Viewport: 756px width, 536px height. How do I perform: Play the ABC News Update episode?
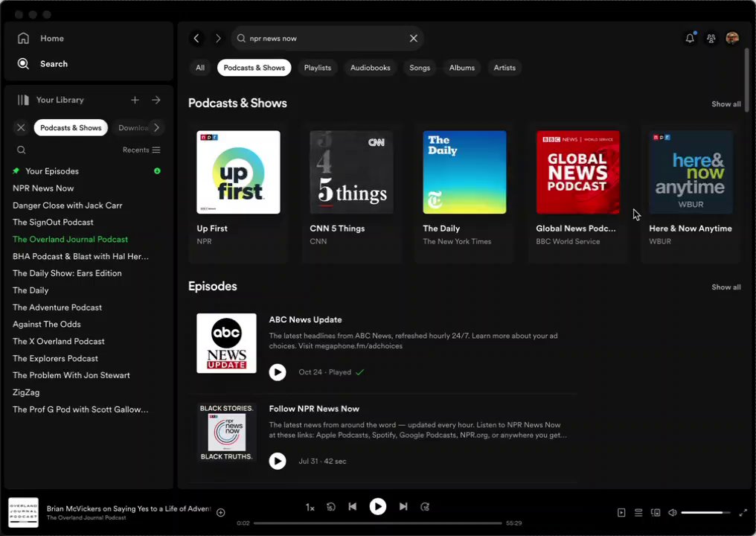pyautogui.click(x=278, y=372)
